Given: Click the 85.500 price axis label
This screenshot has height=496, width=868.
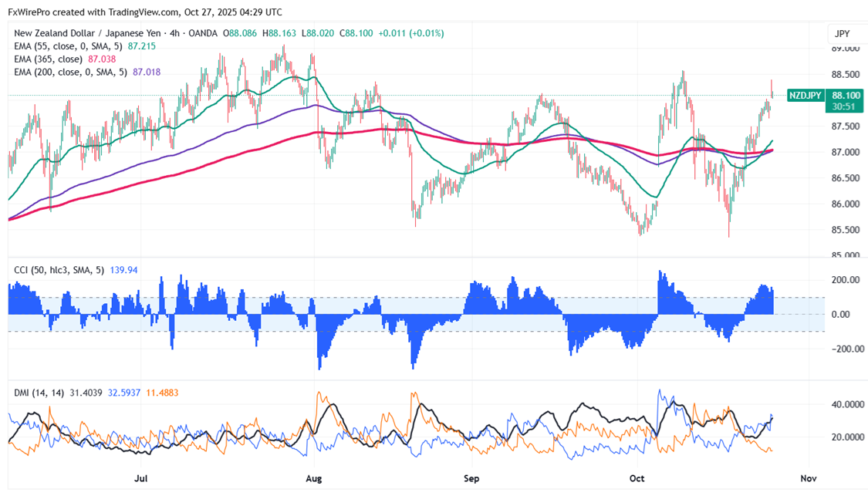Looking at the screenshot, I should point(846,231).
